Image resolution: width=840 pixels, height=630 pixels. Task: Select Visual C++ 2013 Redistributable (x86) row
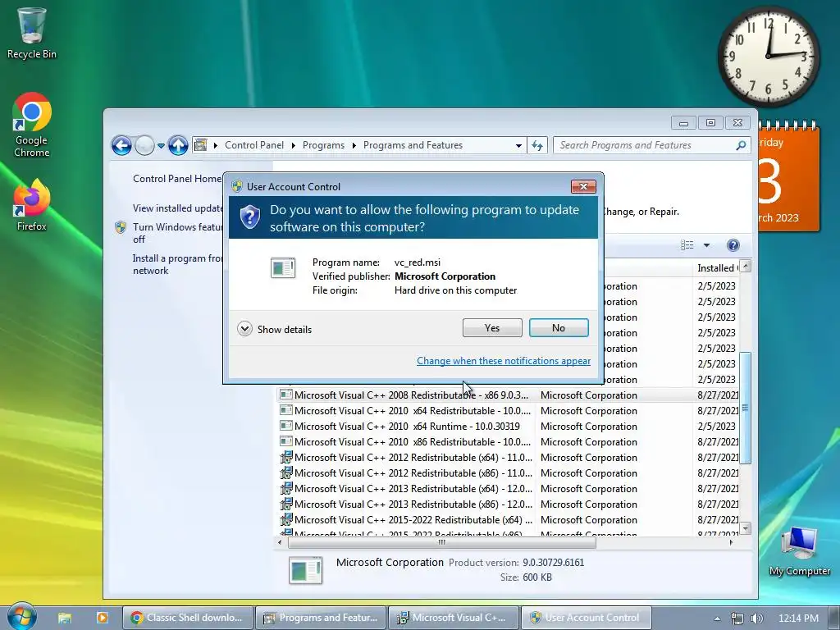click(507, 504)
